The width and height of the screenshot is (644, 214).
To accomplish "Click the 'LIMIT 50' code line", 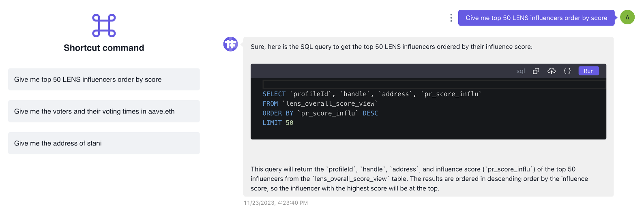I will (278, 123).
